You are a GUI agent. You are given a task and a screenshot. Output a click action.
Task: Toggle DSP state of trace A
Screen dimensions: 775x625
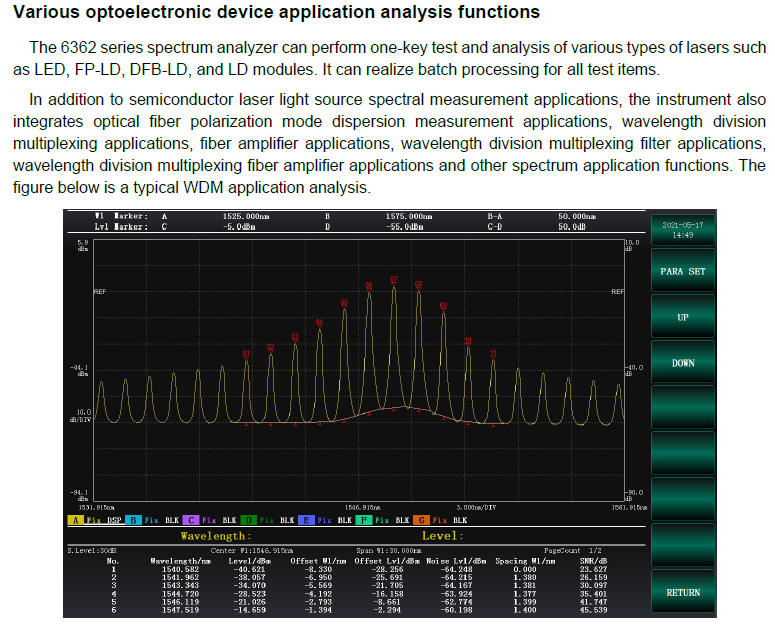click(114, 520)
